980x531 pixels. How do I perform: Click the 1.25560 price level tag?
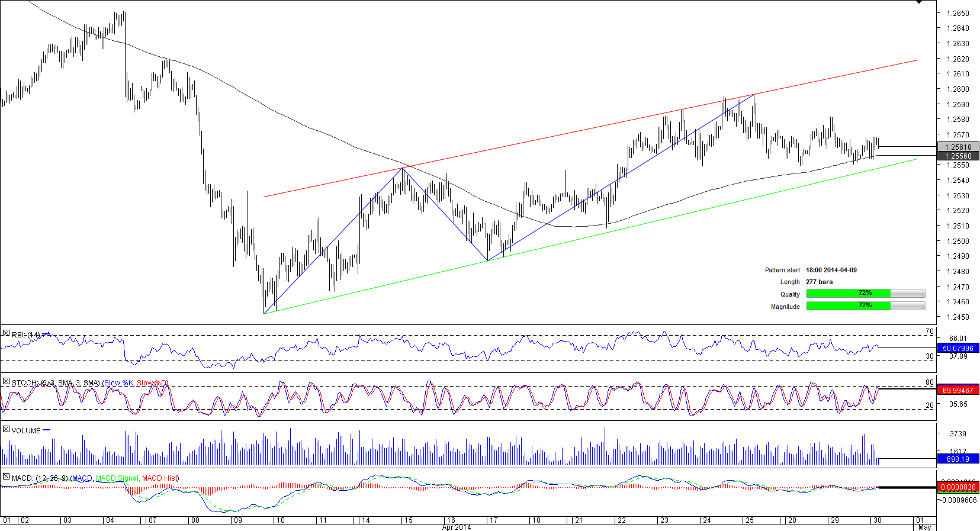[x=958, y=156]
